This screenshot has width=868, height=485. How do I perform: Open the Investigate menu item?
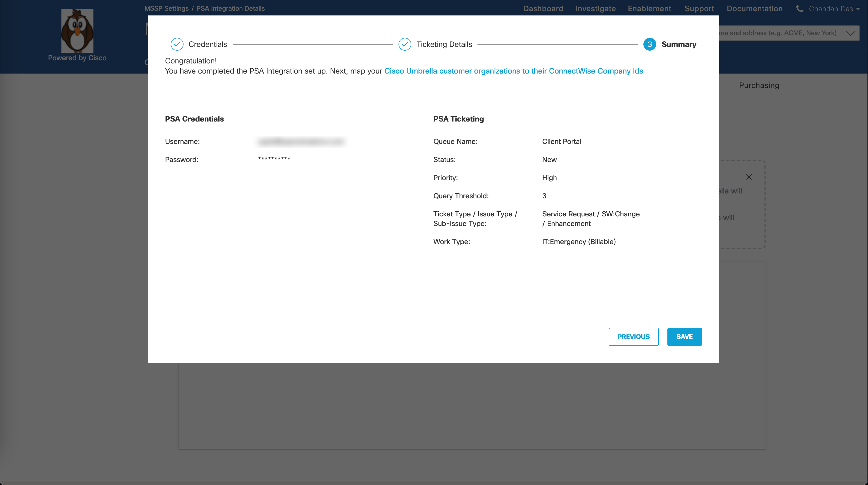tap(595, 9)
